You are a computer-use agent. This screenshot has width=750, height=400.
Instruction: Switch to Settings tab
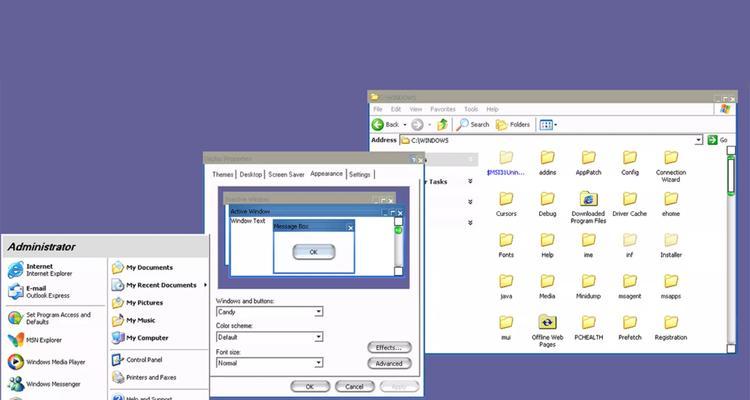click(360, 175)
